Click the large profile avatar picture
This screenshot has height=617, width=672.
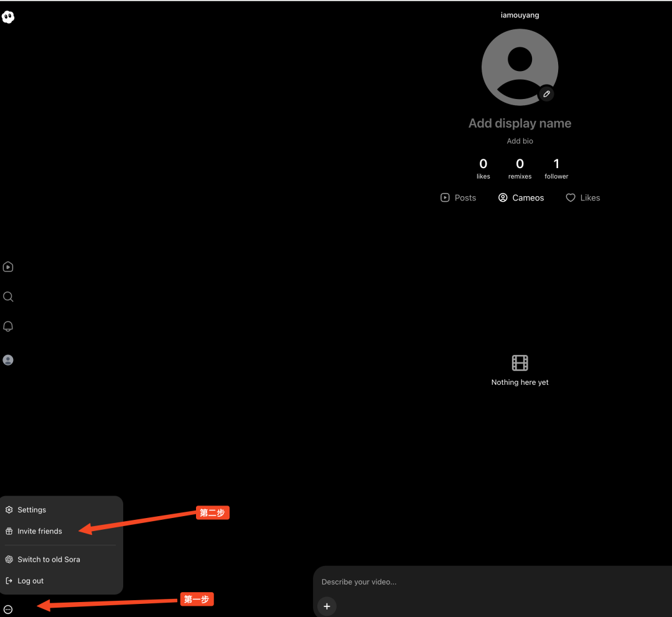[520, 67]
